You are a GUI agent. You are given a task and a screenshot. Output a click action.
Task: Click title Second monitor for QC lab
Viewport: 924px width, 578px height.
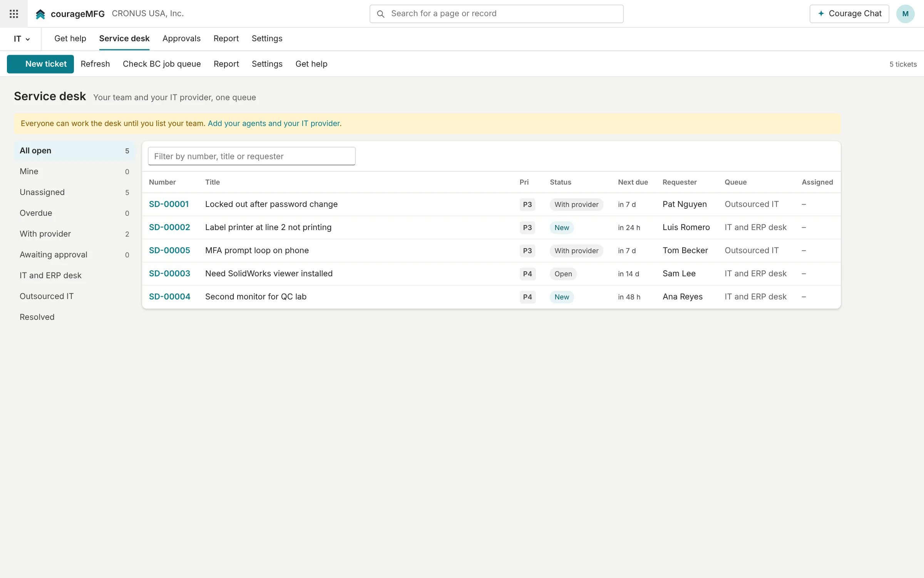click(x=256, y=297)
